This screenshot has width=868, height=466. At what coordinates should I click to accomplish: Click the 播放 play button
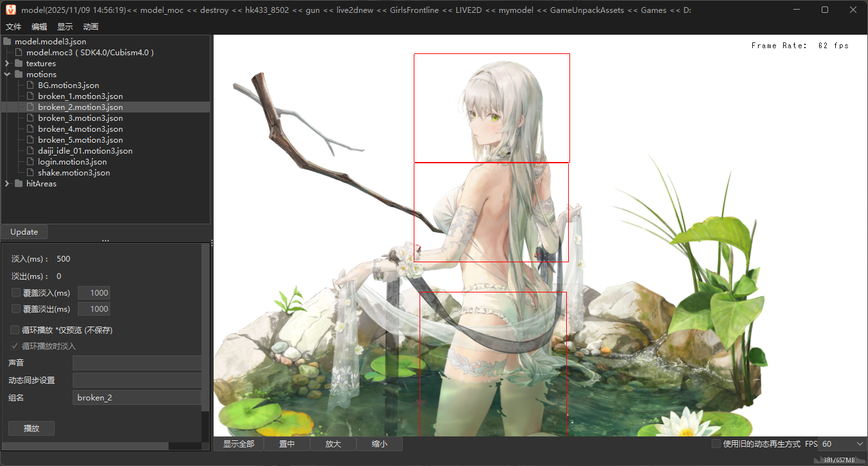coord(32,428)
